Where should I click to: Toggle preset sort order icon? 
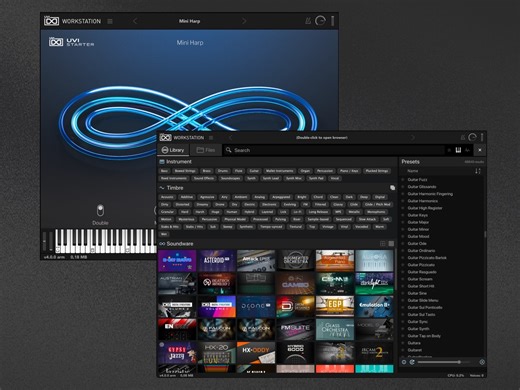click(478, 171)
